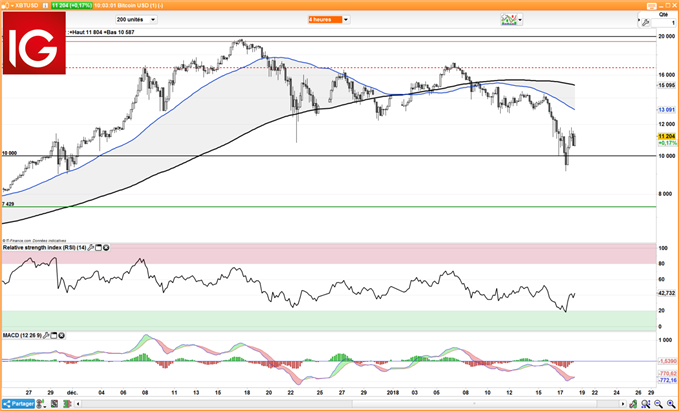Maximize the MACD panel with its square icon
This screenshot has width=679, height=411.
[x=54, y=336]
